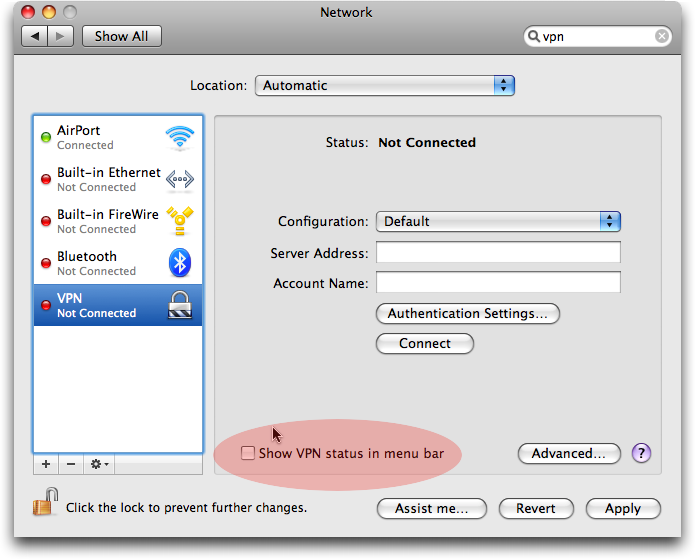Click the search magnifying glass icon
695x560 pixels.
[x=534, y=36]
